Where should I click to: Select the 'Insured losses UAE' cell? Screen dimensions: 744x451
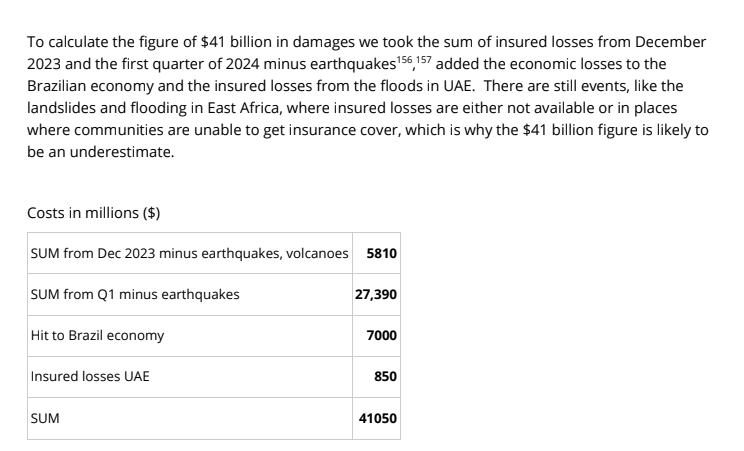point(89,377)
